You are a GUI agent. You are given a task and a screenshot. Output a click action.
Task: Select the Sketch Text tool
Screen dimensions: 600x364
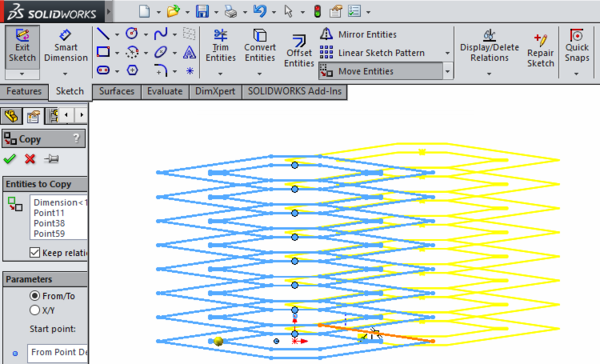(x=189, y=52)
